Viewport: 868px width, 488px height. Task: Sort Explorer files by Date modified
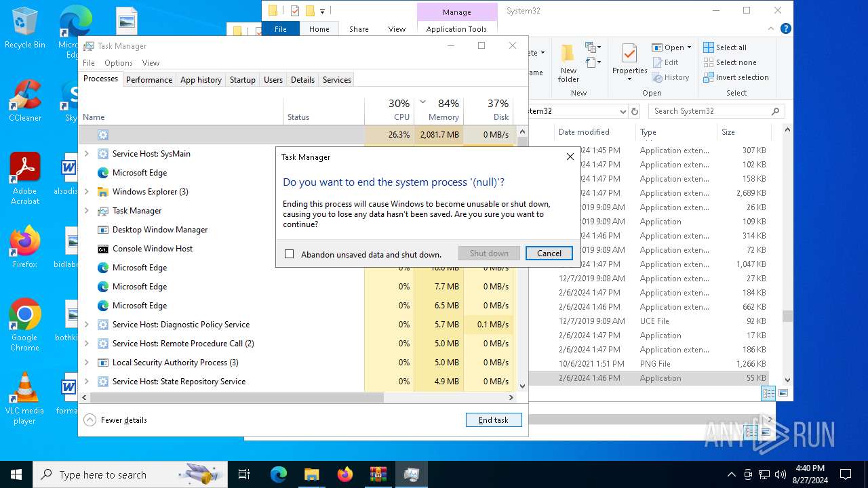pyautogui.click(x=584, y=132)
